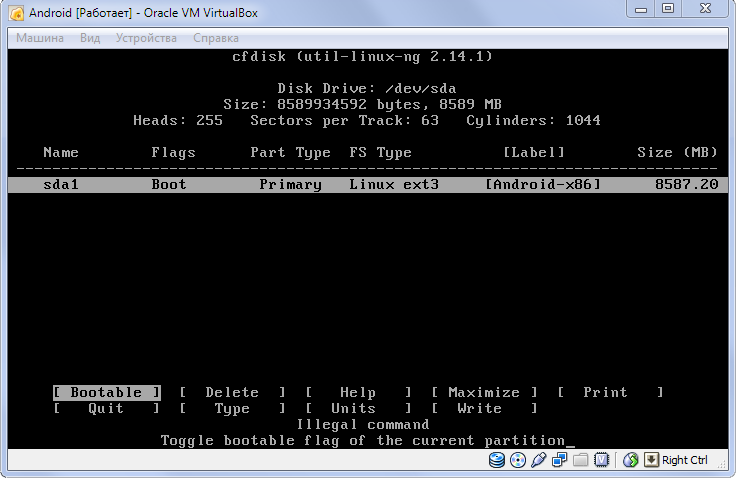Click the Linux ext3 filesystem cell

pyautogui.click(x=394, y=185)
